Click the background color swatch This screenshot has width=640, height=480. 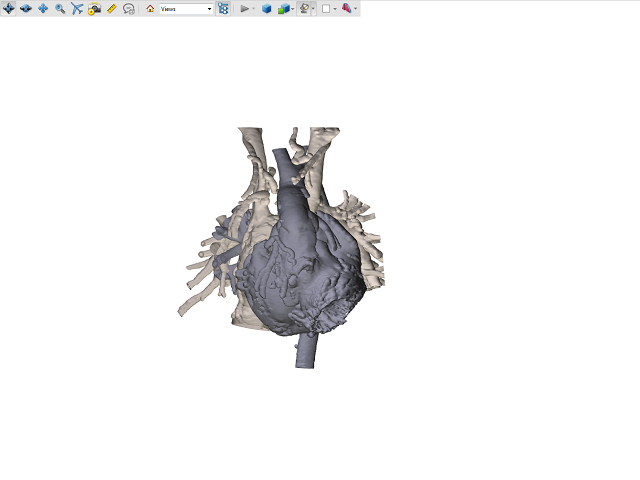pyautogui.click(x=326, y=9)
